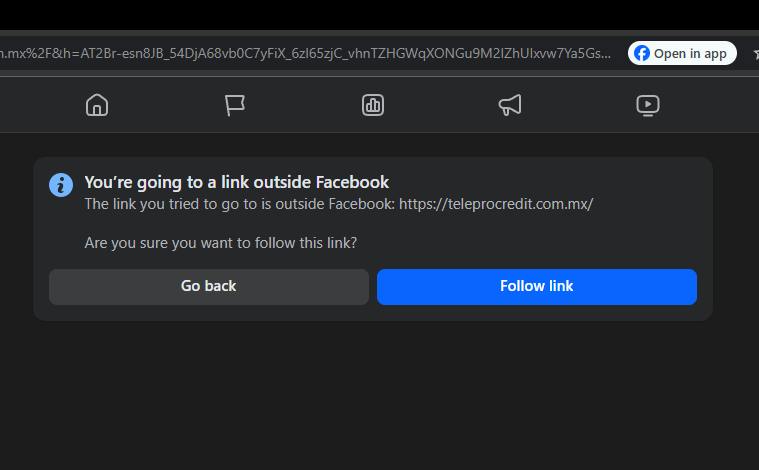Image resolution: width=759 pixels, height=470 pixels.
Task: Open the Pages flag icon
Action: pyautogui.click(x=235, y=105)
